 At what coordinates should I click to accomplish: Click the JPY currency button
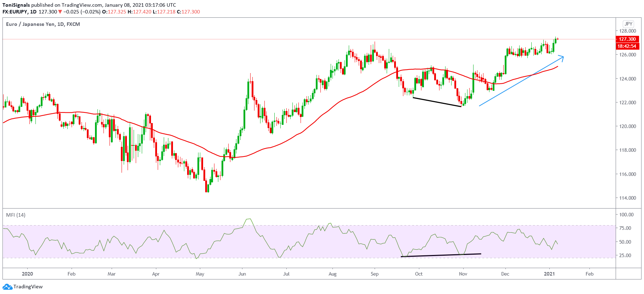click(x=628, y=24)
